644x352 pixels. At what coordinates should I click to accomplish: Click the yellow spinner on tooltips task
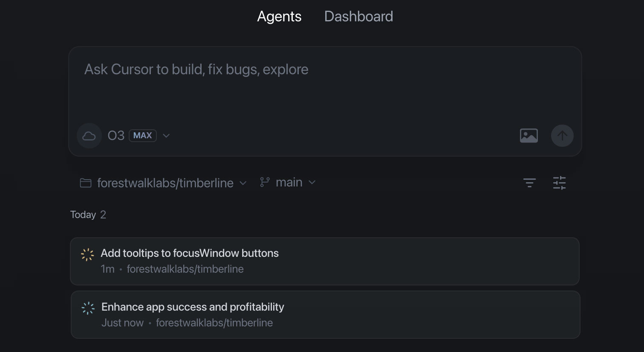(87, 255)
